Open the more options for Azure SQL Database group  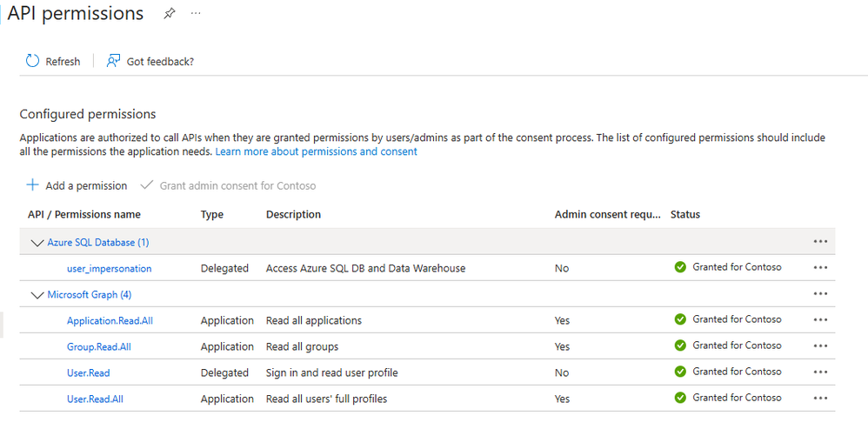(820, 242)
